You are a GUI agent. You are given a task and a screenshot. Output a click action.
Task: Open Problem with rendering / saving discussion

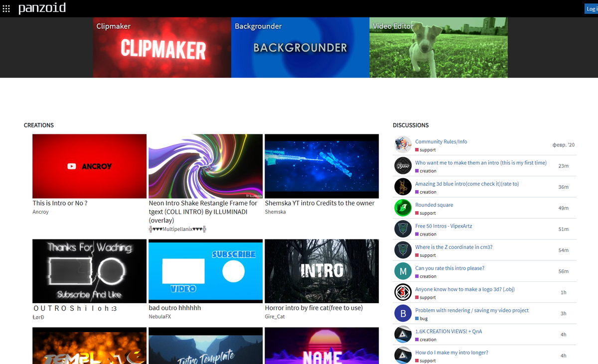pos(472,310)
